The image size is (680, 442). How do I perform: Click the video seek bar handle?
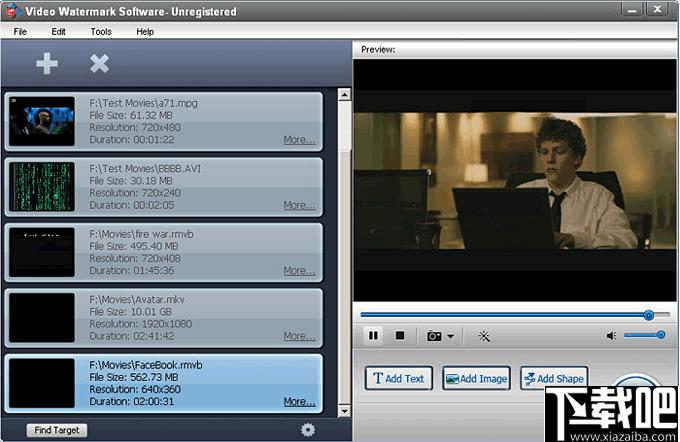click(649, 315)
